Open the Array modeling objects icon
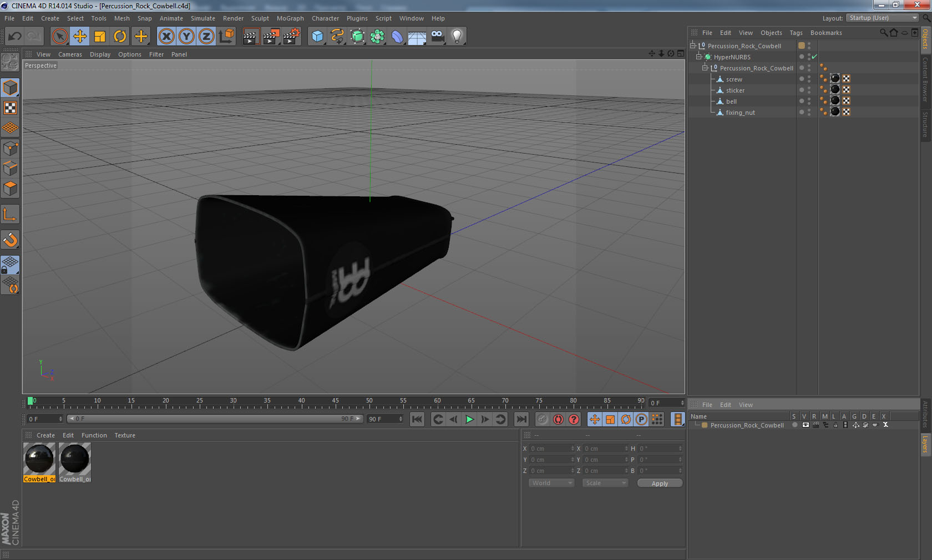Image resolution: width=932 pixels, height=560 pixels. click(x=377, y=37)
